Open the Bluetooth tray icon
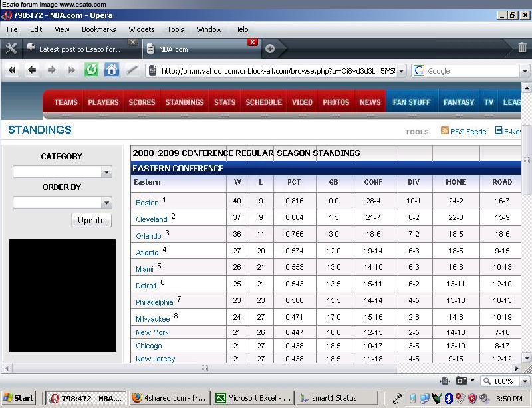 coord(448,399)
